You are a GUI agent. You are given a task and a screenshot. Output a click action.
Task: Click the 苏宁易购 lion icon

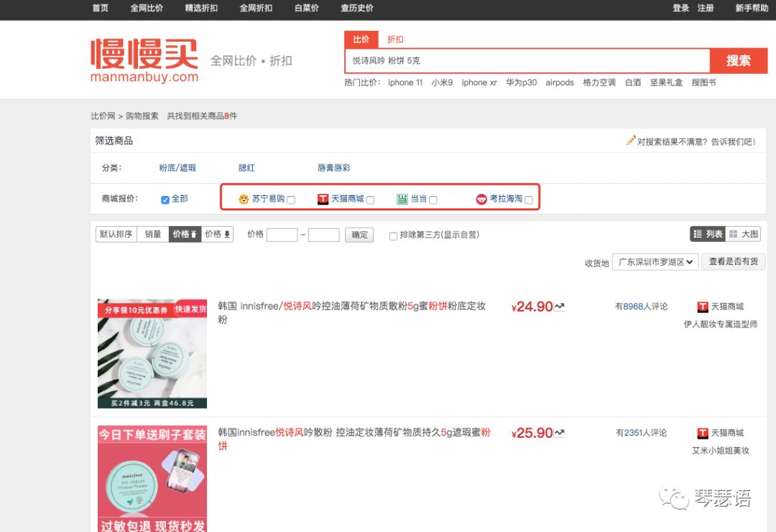[244, 199]
